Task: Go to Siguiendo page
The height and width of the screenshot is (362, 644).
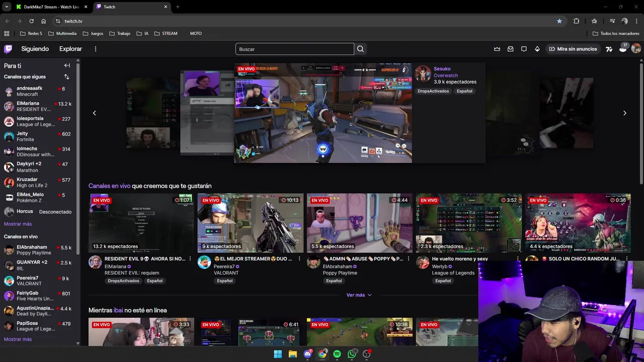Action: 35,49
